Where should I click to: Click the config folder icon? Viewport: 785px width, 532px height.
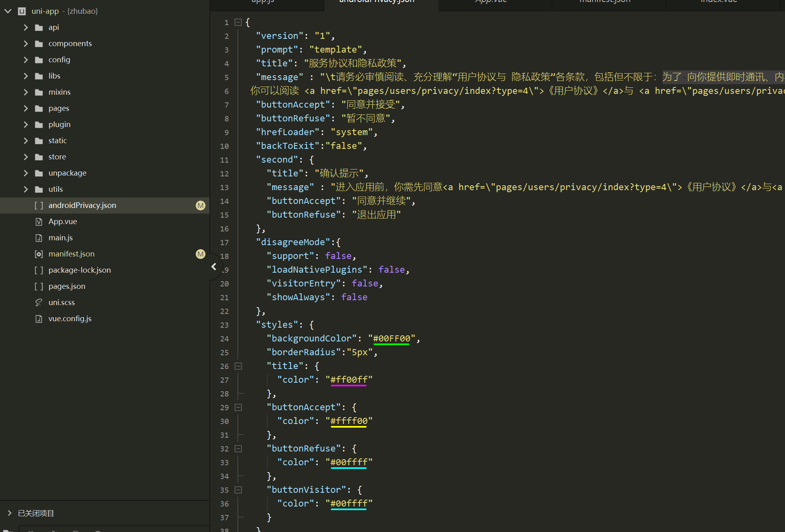click(39, 60)
